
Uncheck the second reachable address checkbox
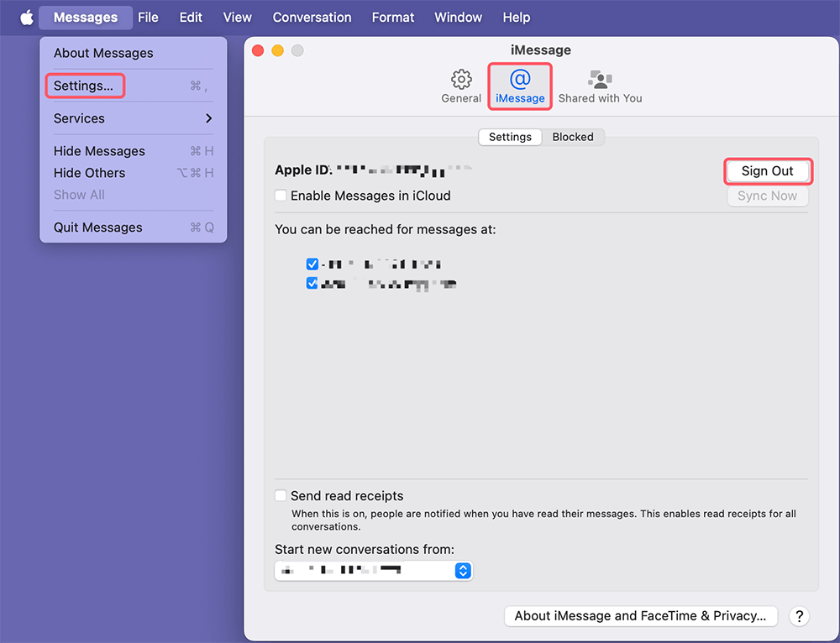(x=312, y=284)
